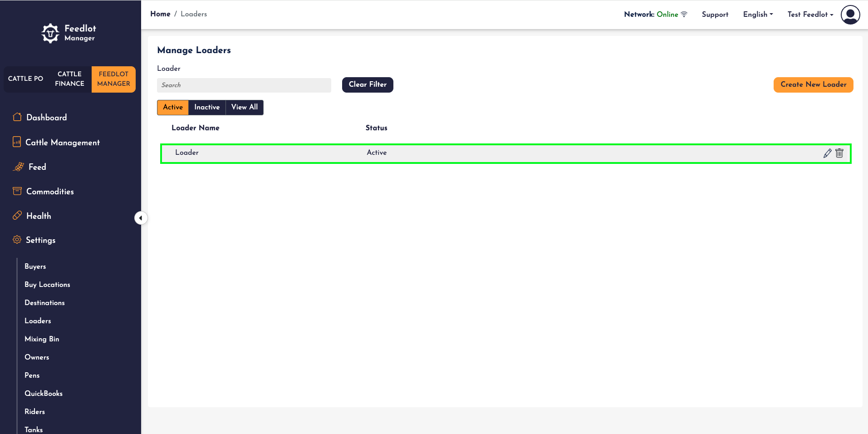The height and width of the screenshot is (434, 868).
Task: Open Tanks settings page
Action: coord(34,429)
